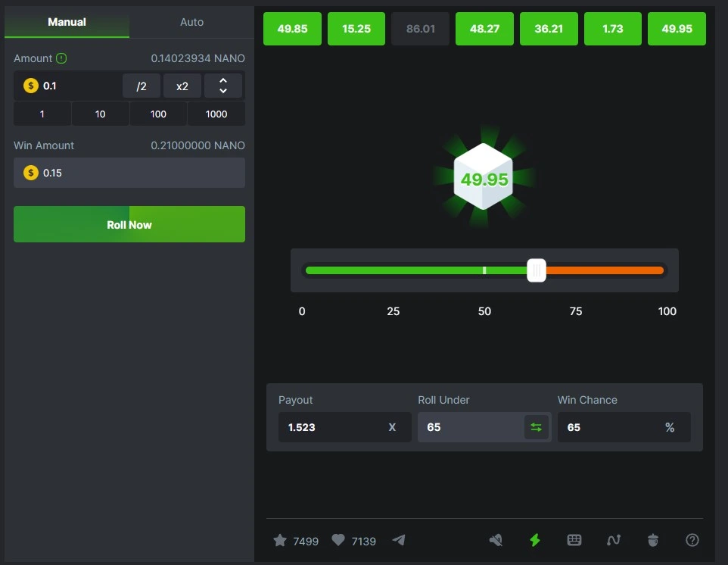Open latest history result 49.95
The image size is (728, 565).
pos(677,29)
